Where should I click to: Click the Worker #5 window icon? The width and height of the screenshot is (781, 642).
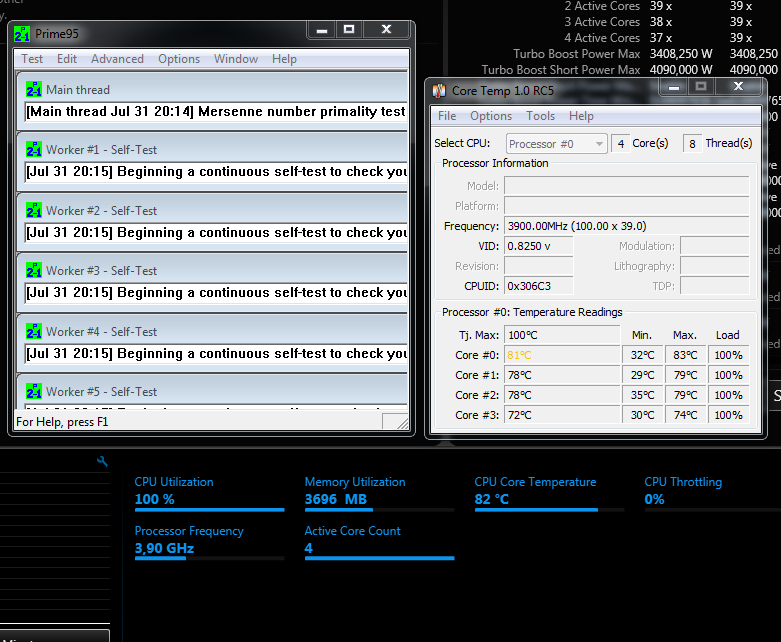pos(34,391)
